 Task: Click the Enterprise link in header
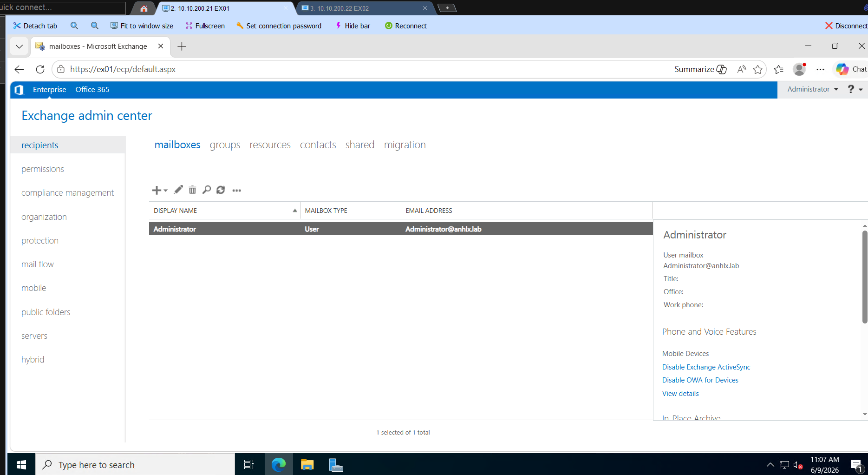point(50,90)
